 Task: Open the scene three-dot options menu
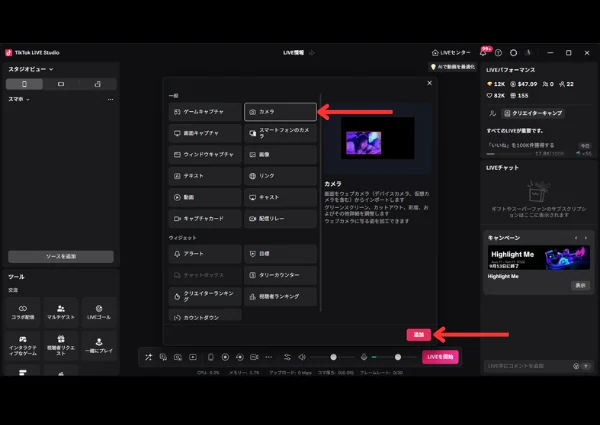click(x=111, y=99)
